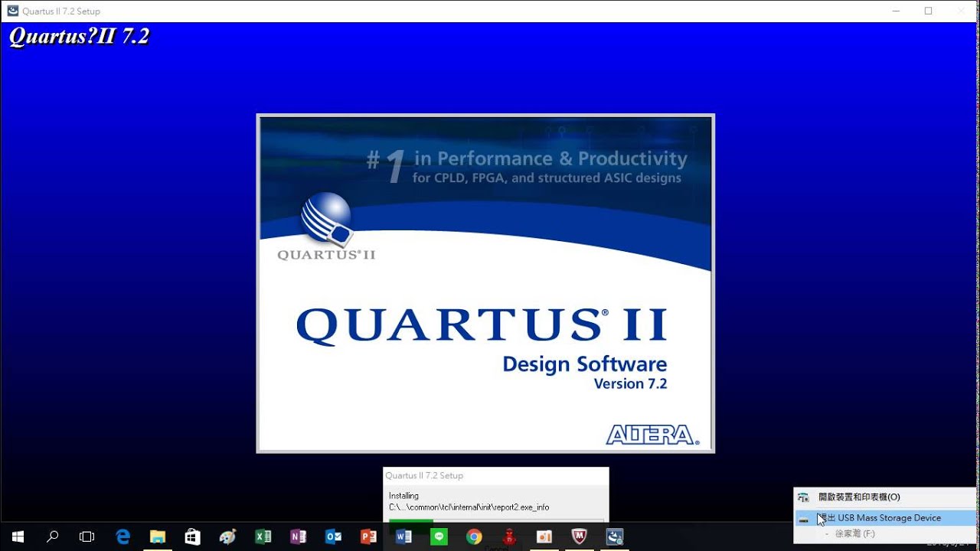Click the 'Installing' status text

tap(403, 496)
